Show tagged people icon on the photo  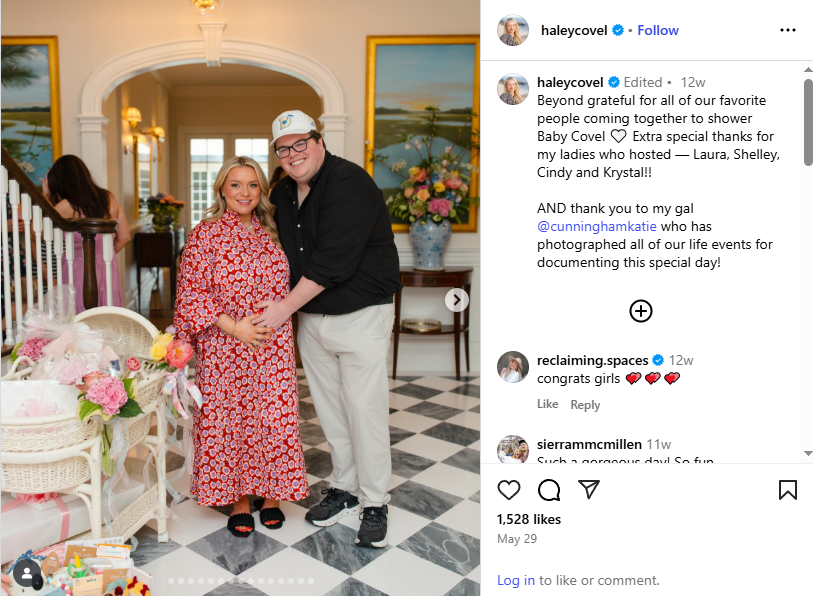(26, 574)
